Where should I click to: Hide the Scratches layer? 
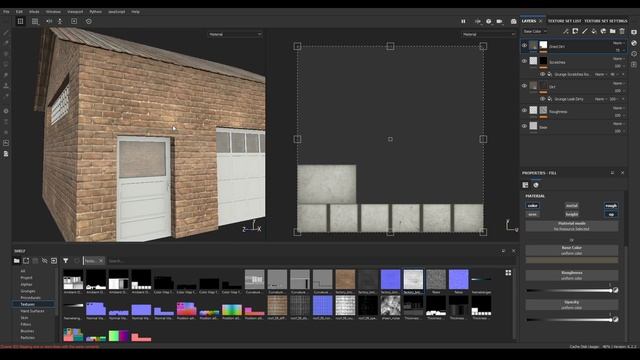point(524,61)
